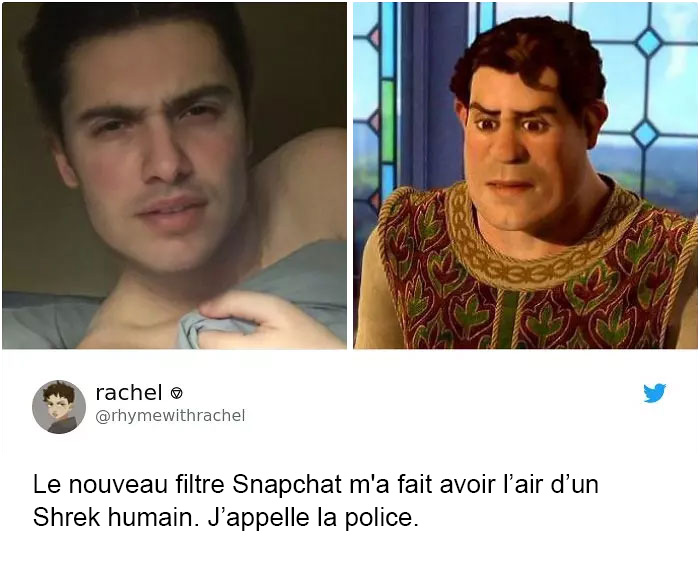
Task: Select the first line of tweet text
Action: tap(316, 484)
